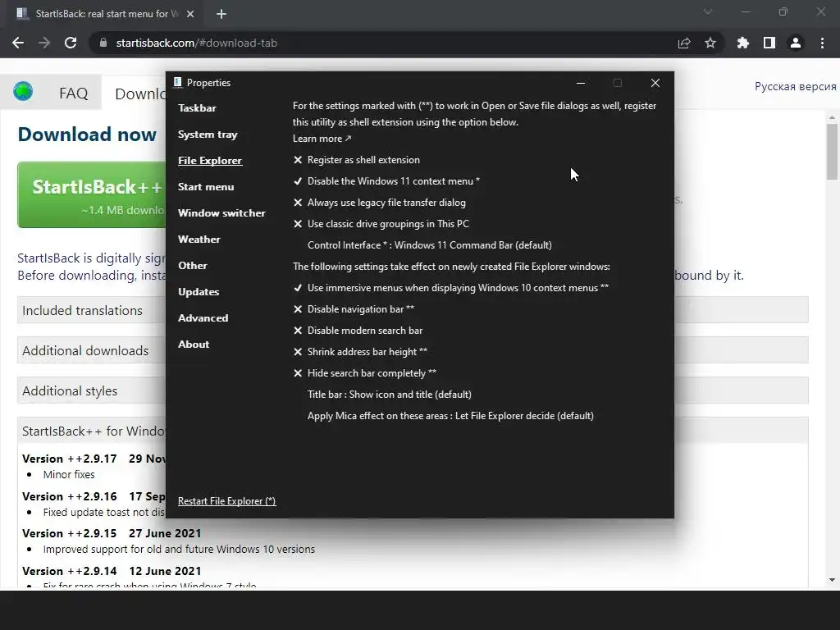Change Control Interface Windows 11 Command Bar setting

[x=430, y=245]
